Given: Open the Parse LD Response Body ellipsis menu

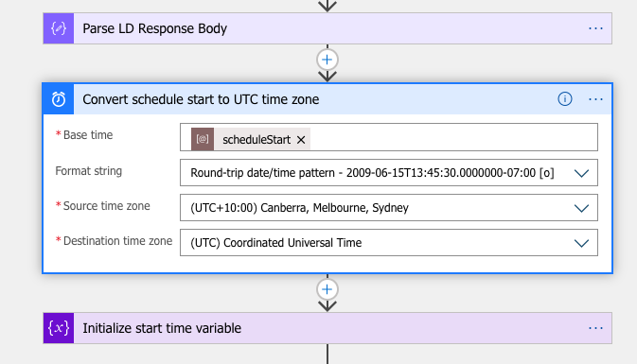Looking at the screenshot, I should pos(595,28).
